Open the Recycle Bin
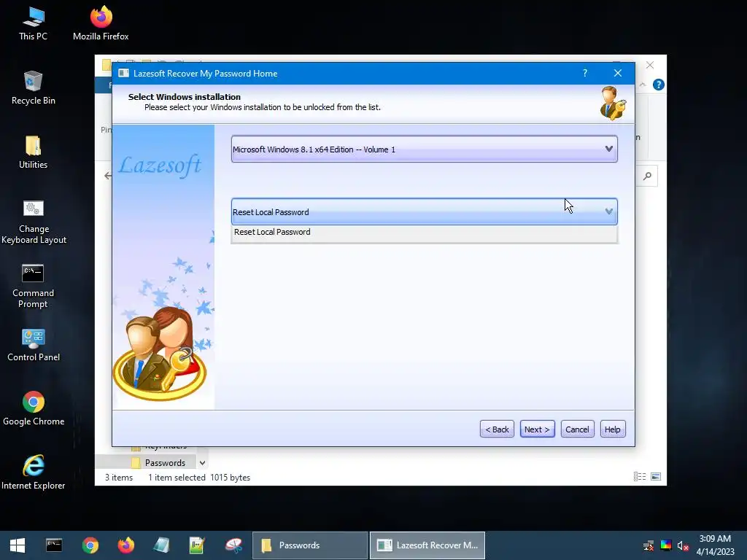 tap(33, 87)
